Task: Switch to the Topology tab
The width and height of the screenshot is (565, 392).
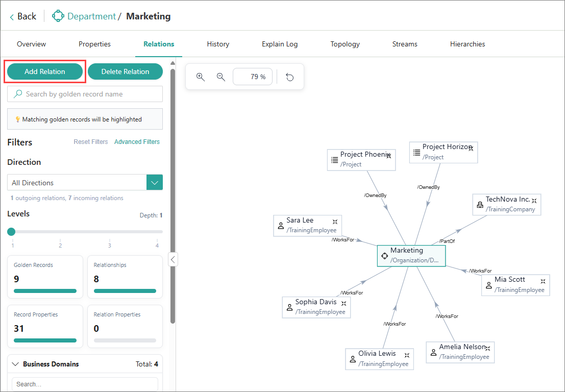Action: coord(345,44)
